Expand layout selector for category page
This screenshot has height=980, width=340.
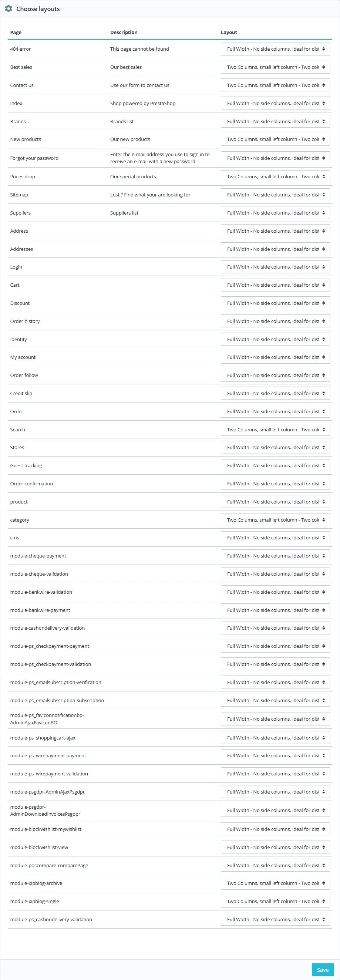coord(275,520)
